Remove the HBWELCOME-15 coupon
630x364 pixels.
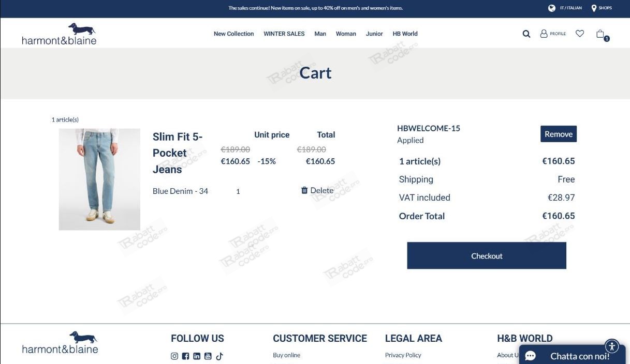(x=558, y=134)
